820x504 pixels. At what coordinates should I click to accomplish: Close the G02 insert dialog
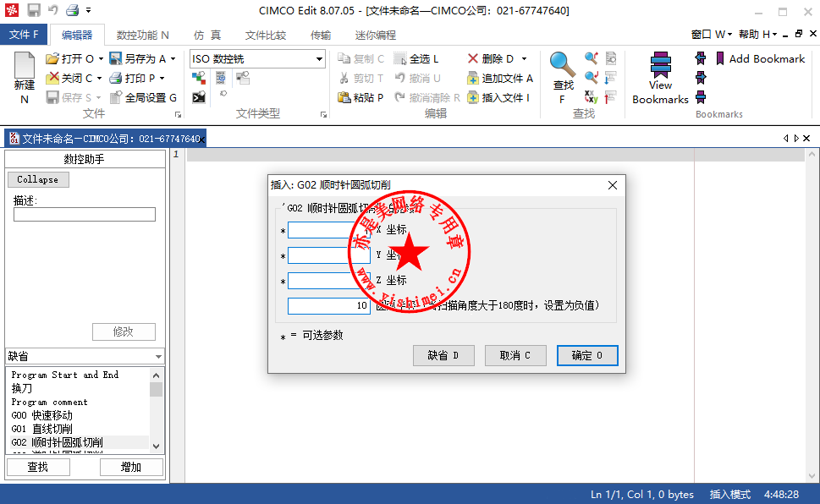(x=613, y=185)
